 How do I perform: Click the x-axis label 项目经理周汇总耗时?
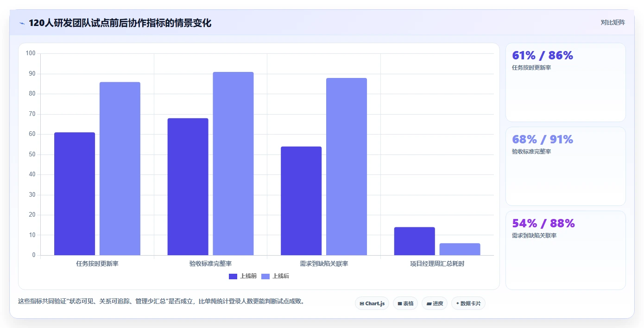[437, 264]
